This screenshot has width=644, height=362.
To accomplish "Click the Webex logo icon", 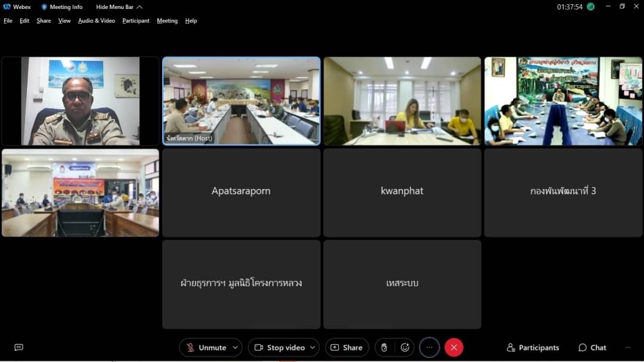I will point(7,7).
